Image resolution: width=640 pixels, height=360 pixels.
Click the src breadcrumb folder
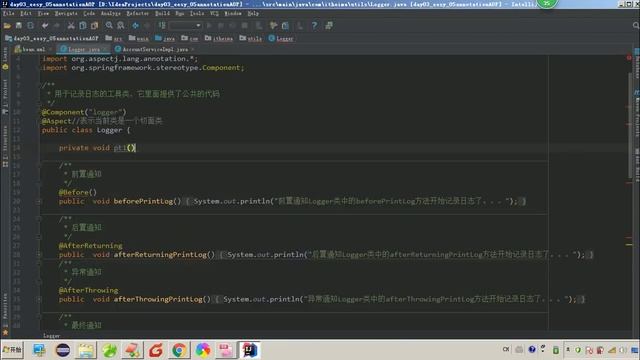pos(114,38)
